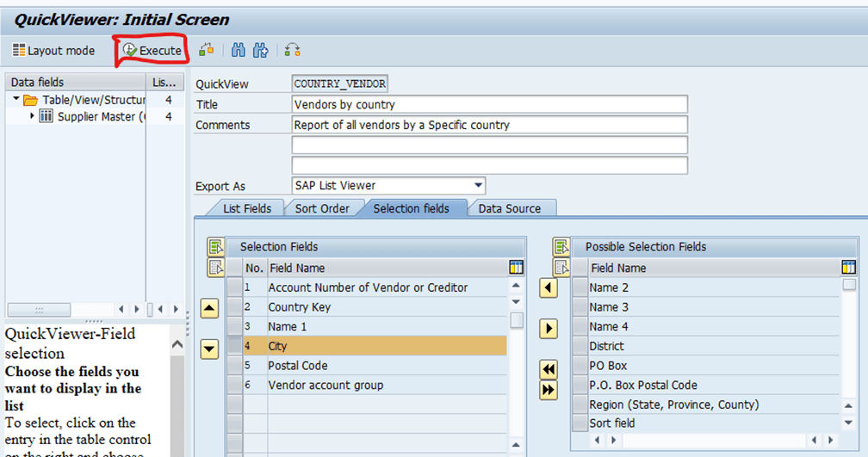868x457 pixels.
Task: Click help panel scroll up chevron
Action: point(177,344)
